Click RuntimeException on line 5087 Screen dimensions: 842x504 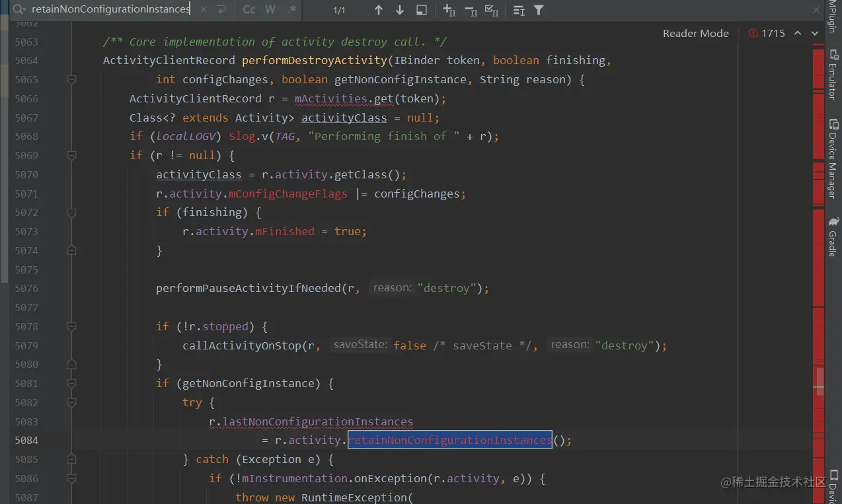(x=354, y=497)
